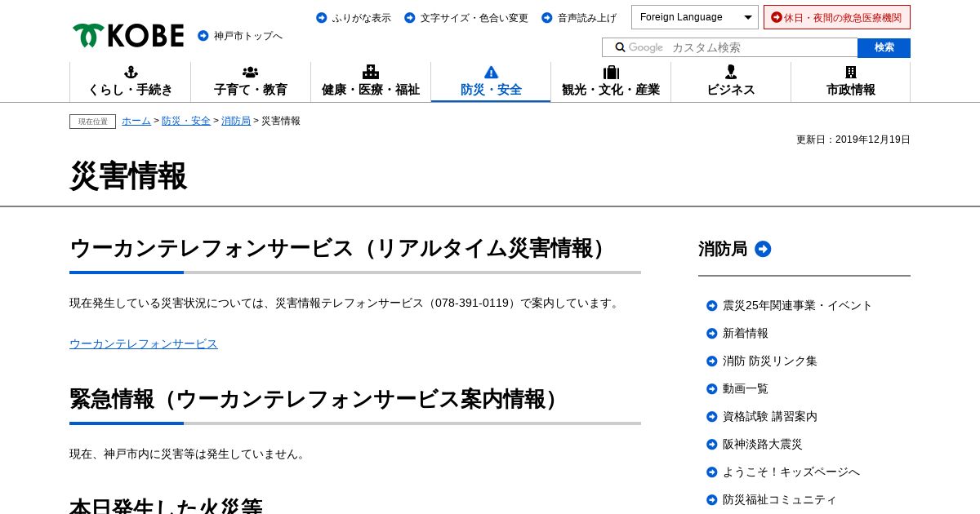The width and height of the screenshot is (980, 514).
Task: Click building icon above 市政情報
Action: pos(851,72)
